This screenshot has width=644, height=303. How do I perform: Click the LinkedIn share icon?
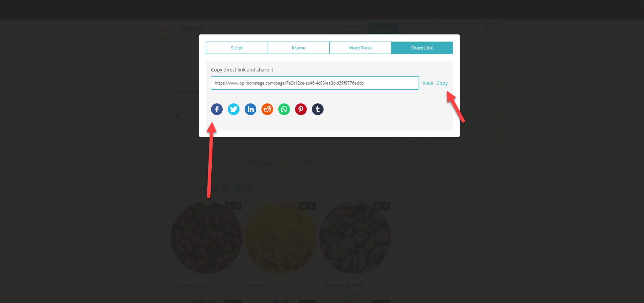point(250,109)
